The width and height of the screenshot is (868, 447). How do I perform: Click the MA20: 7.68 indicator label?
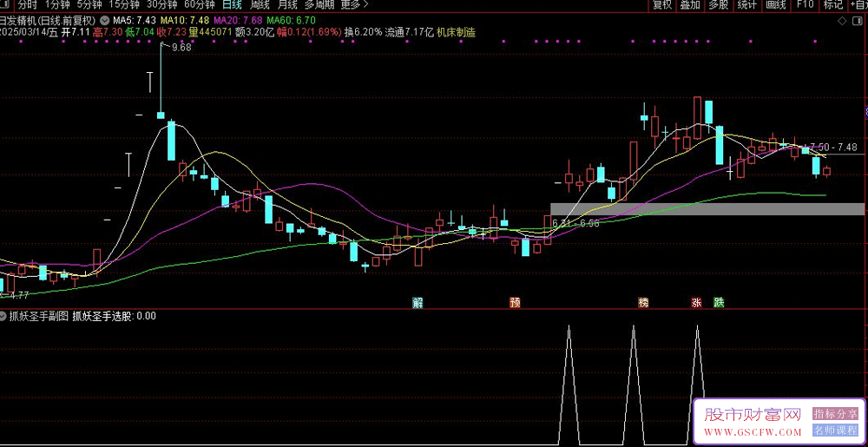point(236,21)
